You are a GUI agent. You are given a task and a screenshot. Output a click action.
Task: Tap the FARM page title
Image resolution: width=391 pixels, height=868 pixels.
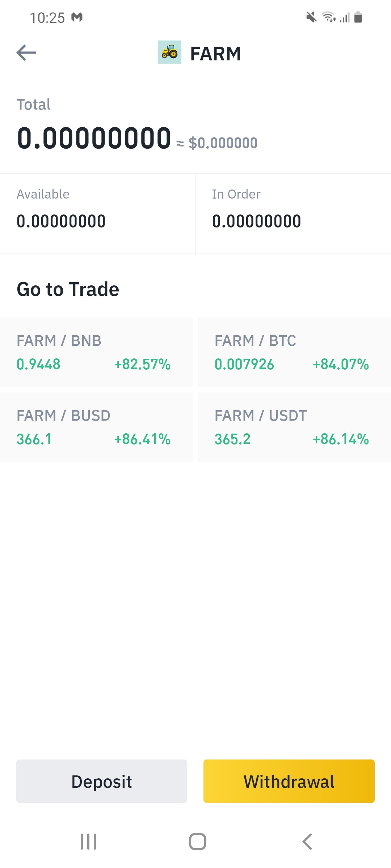coord(215,54)
